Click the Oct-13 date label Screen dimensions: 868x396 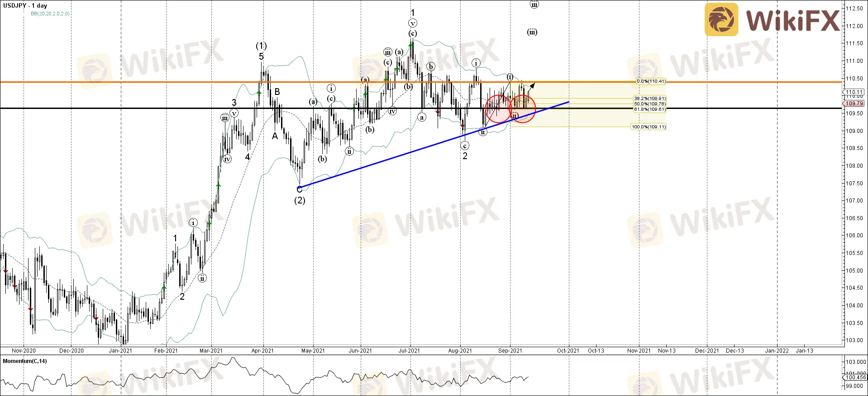[x=596, y=351]
